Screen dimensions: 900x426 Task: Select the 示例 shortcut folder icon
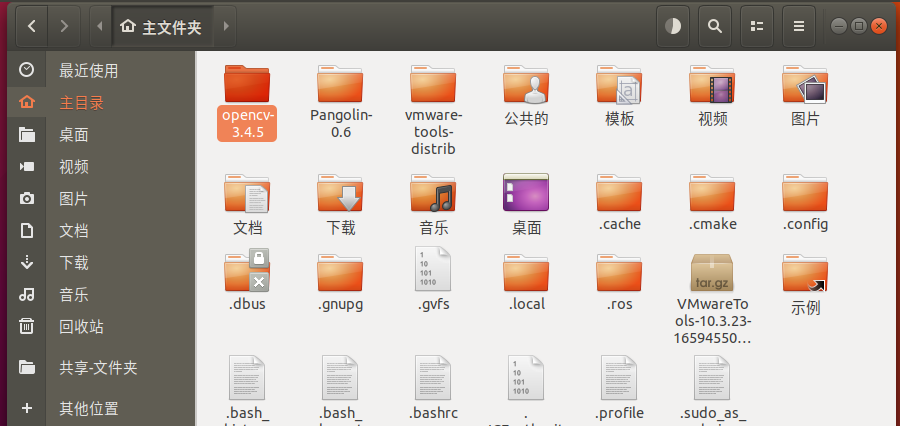pyautogui.click(x=805, y=273)
